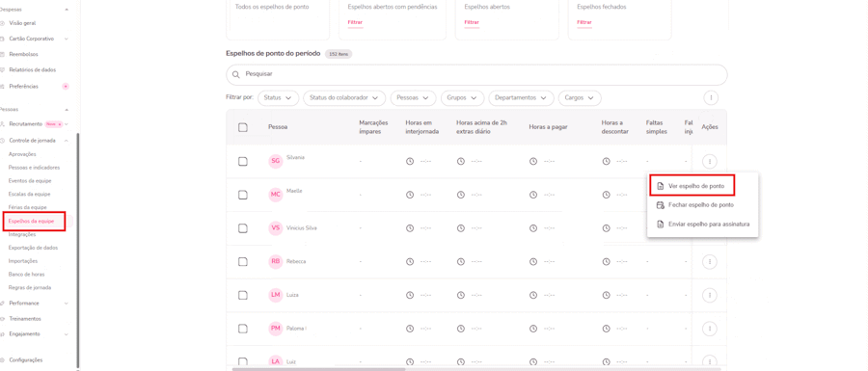Open actions menu for Rebecca's row
The width and height of the screenshot is (868, 371).
(709, 261)
